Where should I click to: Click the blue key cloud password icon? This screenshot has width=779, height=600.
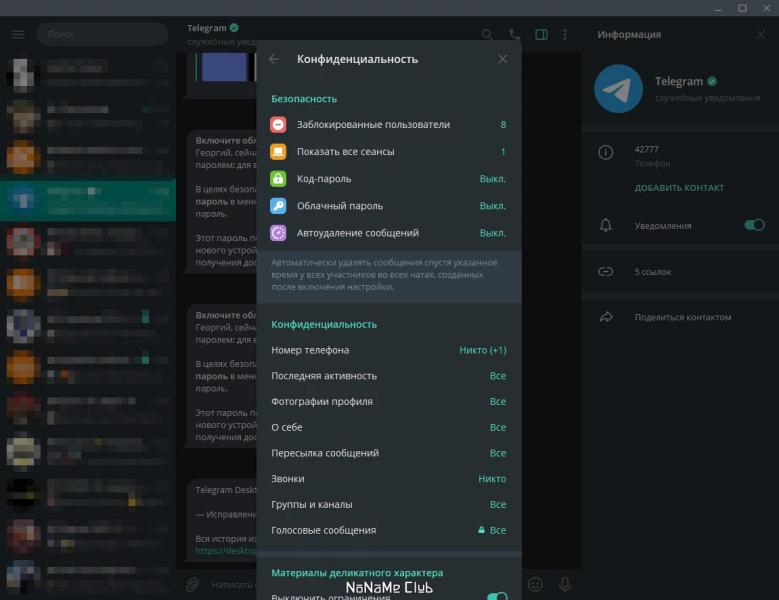tap(278, 206)
